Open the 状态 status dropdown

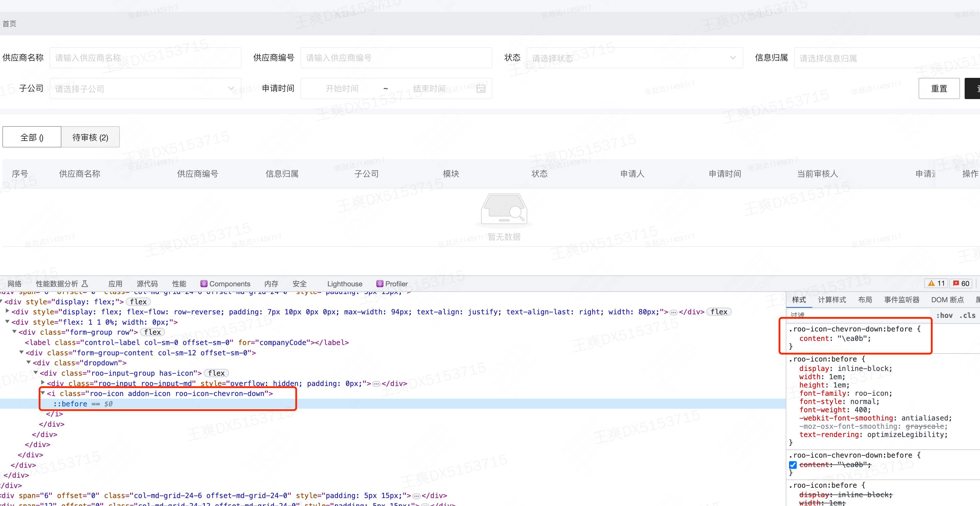pyautogui.click(x=635, y=58)
